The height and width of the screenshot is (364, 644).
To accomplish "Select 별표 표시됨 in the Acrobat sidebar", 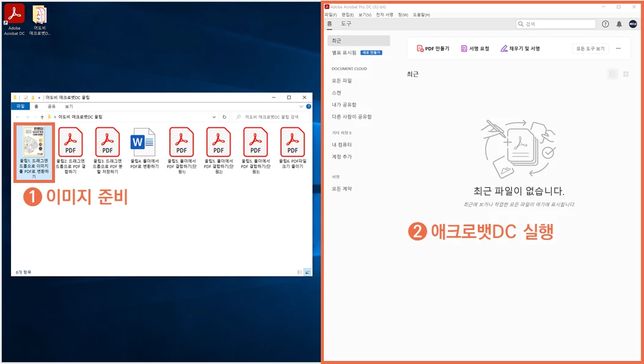I will pyautogui.click(x=344, y=53).
